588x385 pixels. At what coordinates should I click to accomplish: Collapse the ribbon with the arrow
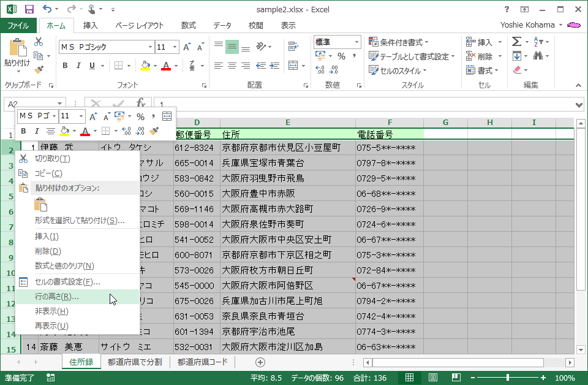[x=579, y=86]
